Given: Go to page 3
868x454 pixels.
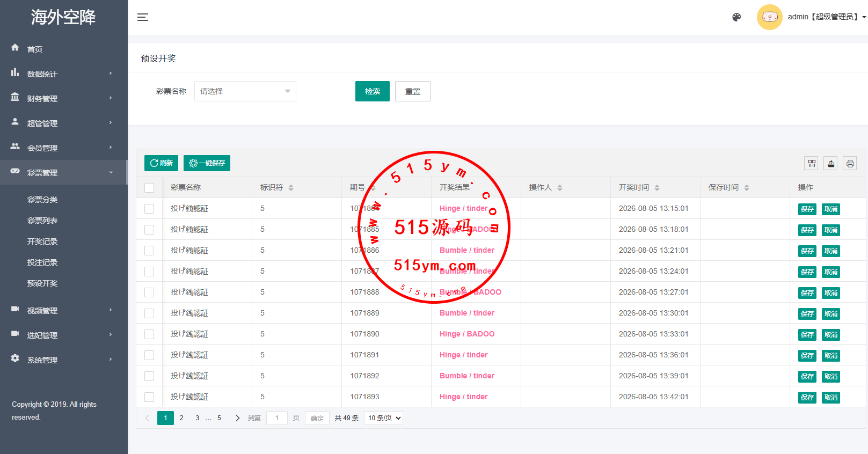Looking at the screenshot, I should pos(198,418).
